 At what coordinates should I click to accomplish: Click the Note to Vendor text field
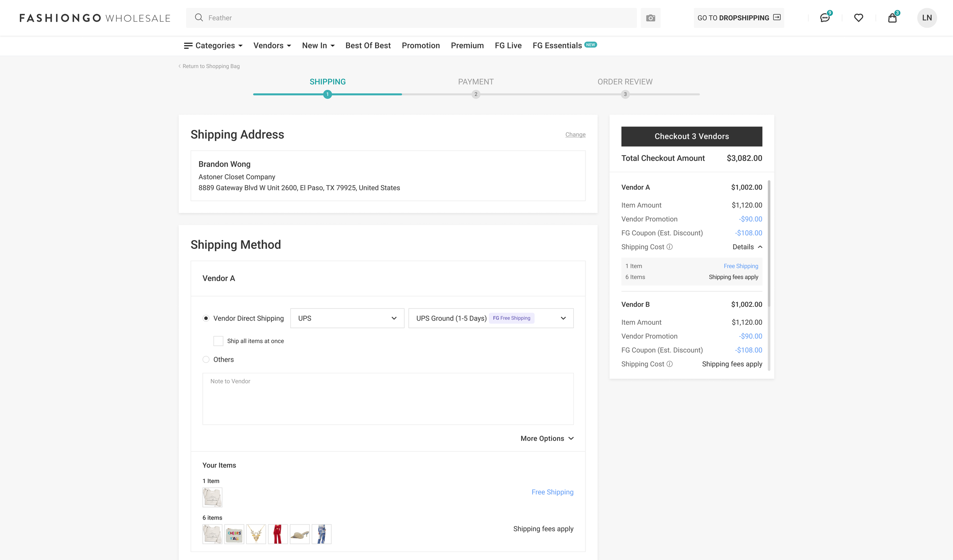[x=388, y=398]
